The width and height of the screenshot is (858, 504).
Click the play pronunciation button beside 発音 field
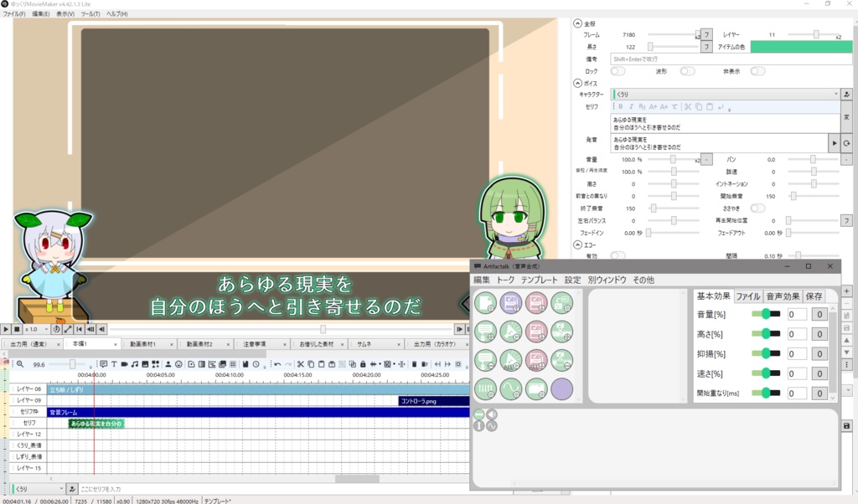(835, 143)
